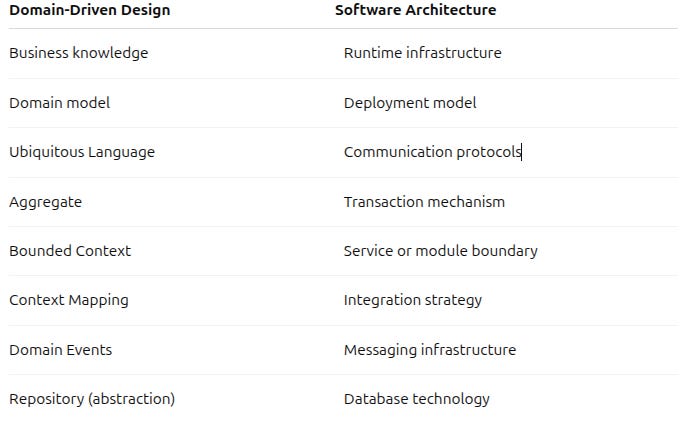The image size is (688, 429).
Task: Select the Ubiquitous Language cell
Action: coord(82,152)
